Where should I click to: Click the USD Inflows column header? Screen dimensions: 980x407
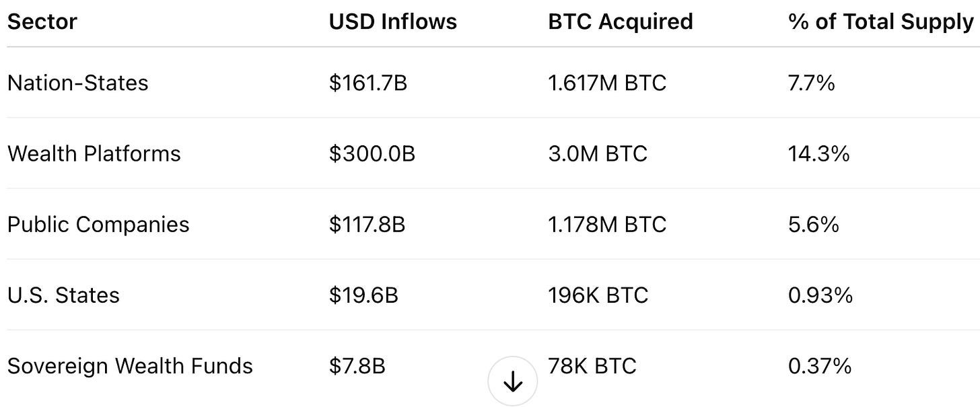click(393, 22)
